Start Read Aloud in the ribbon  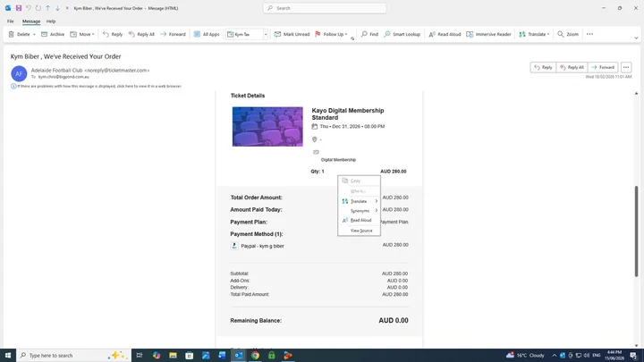pos(445,34)
